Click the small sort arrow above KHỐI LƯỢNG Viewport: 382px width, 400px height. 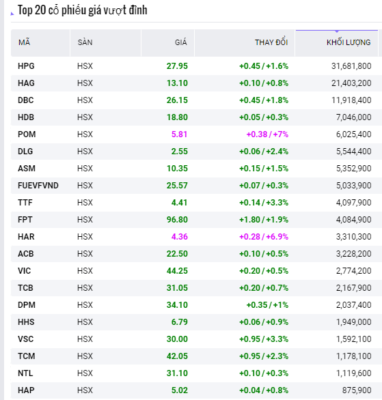click(x=337, y=31)
